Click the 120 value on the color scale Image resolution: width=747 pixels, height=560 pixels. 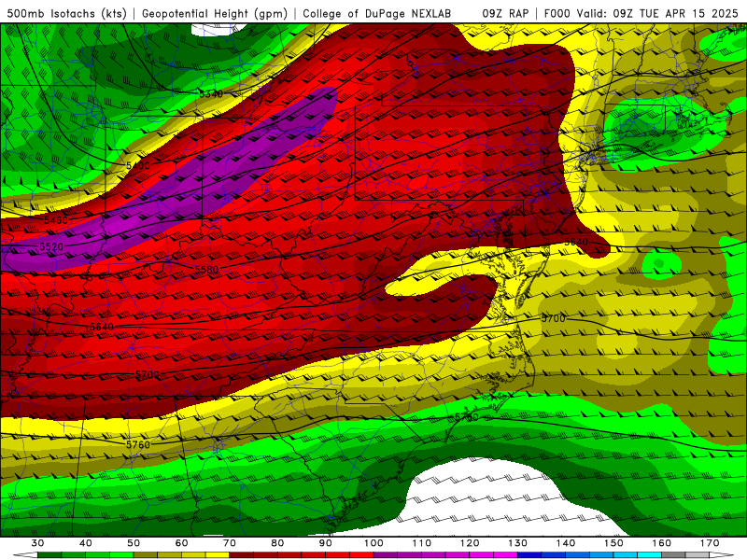pyautogui.click(x=470, y=543)
